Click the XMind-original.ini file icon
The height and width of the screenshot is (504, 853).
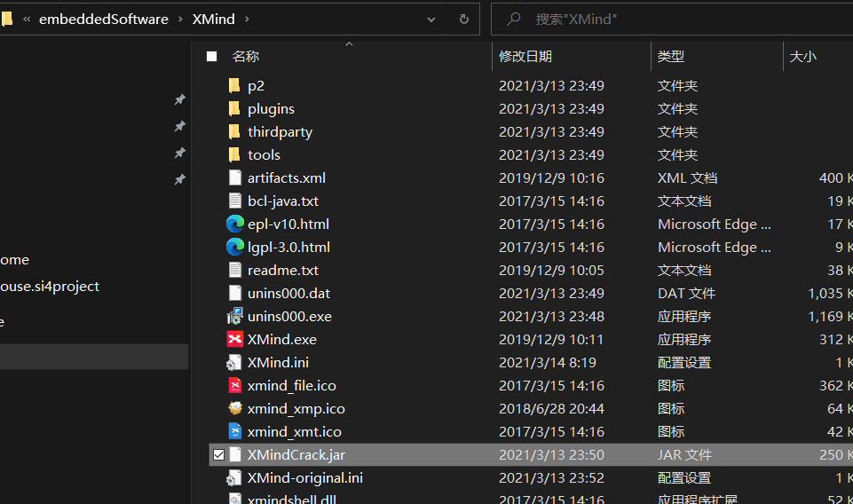(234, 477)
